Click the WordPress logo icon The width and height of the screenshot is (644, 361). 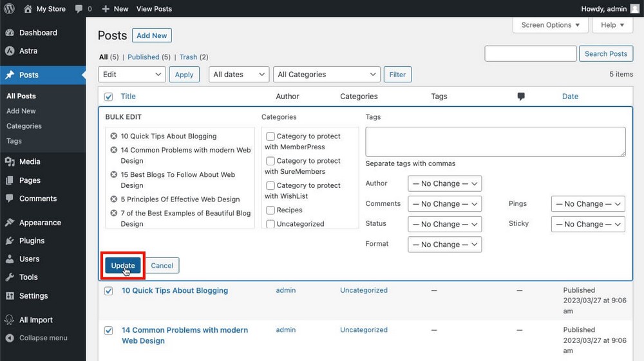point(10,9)
